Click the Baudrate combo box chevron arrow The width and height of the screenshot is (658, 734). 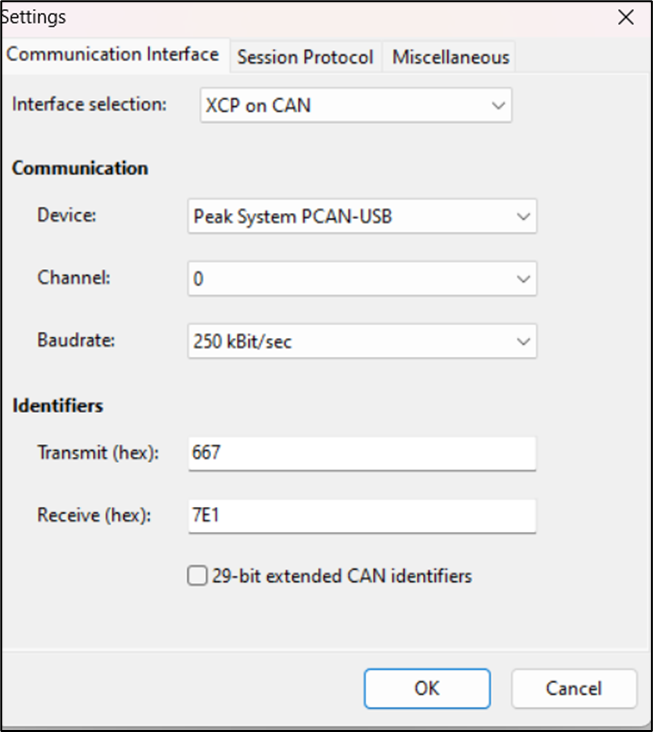(522, 341)
